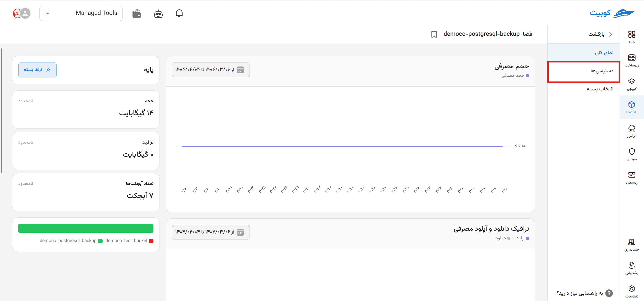Select the باکت‌ها buckets sidebar icon
The image size is (644, 301).
[x=632, y=107]
